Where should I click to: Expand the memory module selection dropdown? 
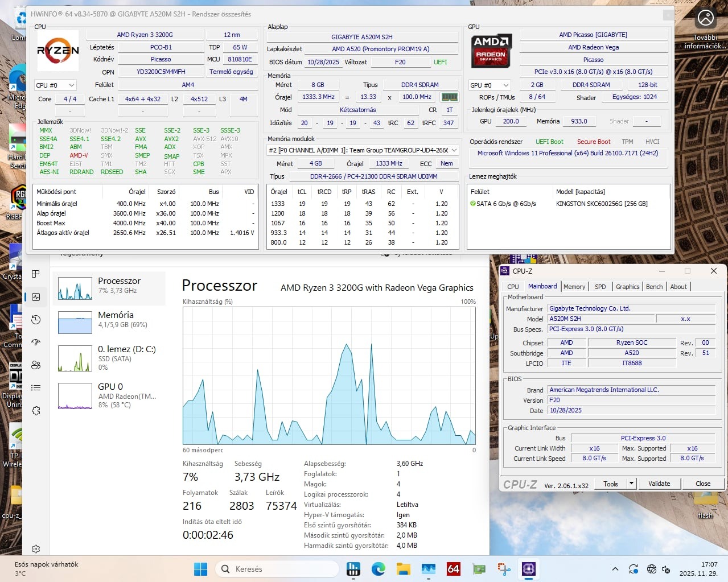[x=363, y=150]
